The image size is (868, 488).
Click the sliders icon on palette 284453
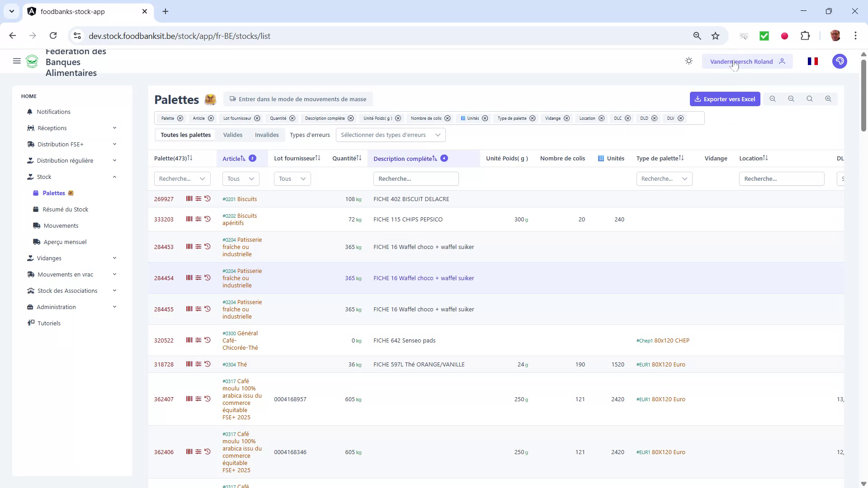pos(198,246)
